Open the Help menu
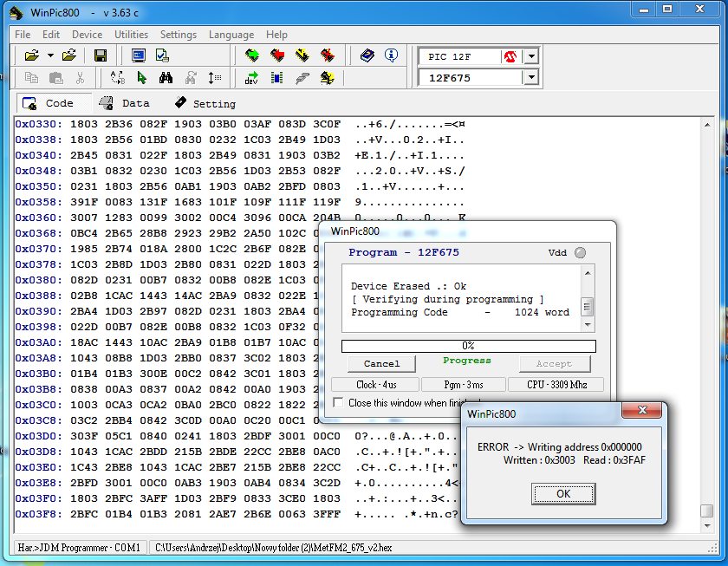Screen dimensions: 728x566 point(276,35)
